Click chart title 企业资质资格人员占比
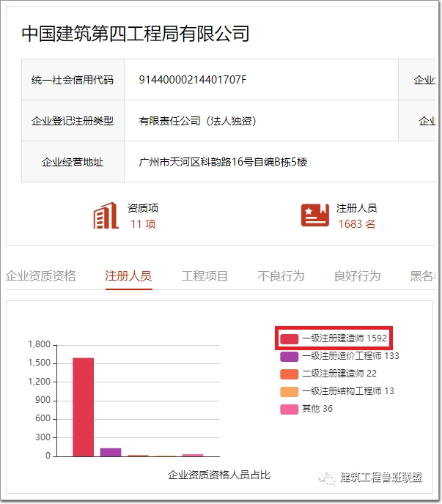 pyautogui.click(x=219, y=475)
